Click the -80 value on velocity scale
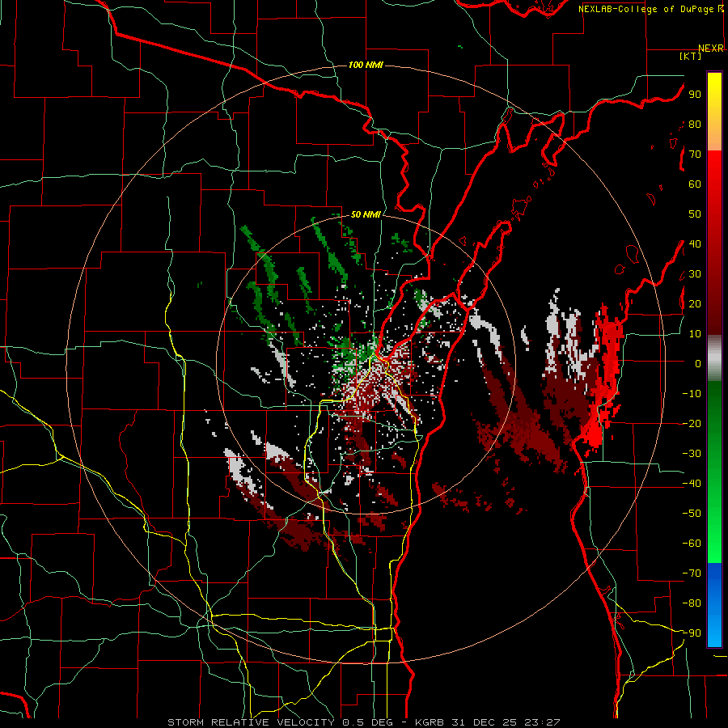Image resolution: width=728 pixels, height=728 pixels. [692, 603]
